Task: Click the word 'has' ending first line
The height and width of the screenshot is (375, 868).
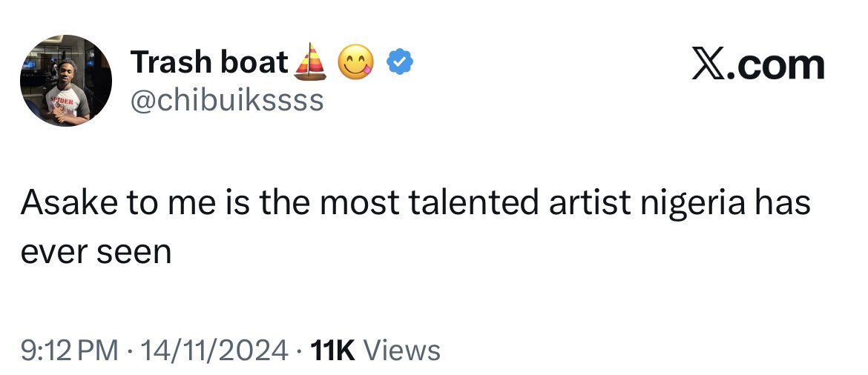Action: (x=783, y=203)
